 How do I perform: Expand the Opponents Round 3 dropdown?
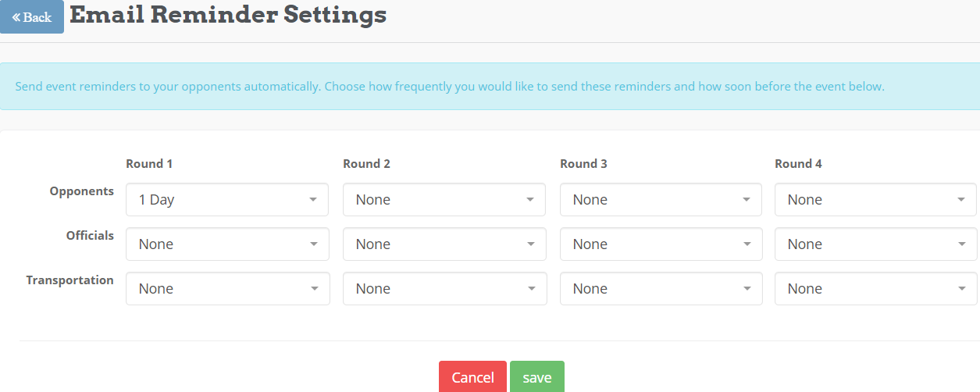661,200
